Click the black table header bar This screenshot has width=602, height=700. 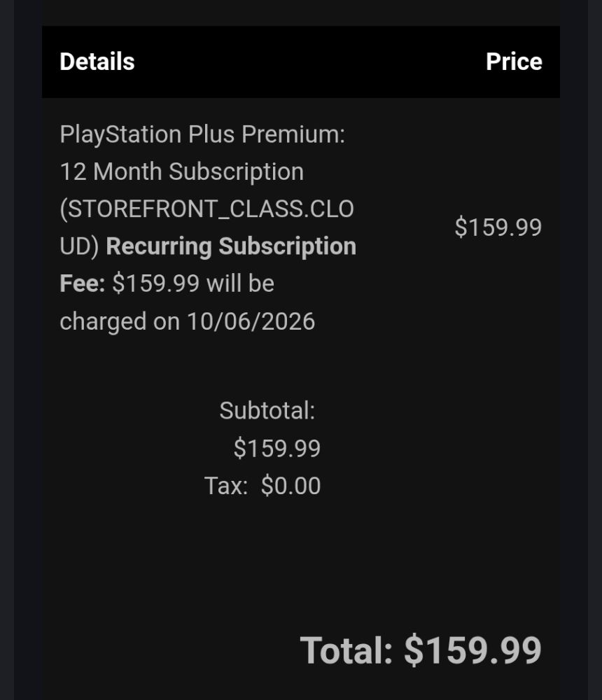click(x=300, y=62)
